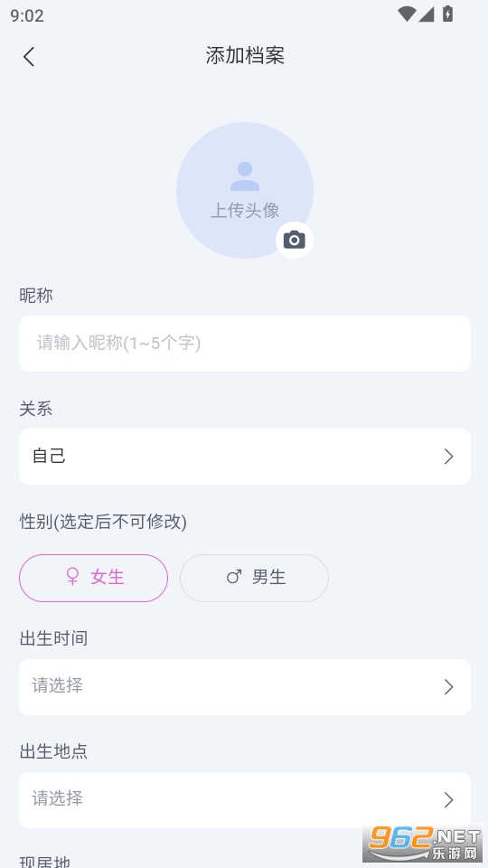Open the 关系 selector showing 自己
488x868 pixels.
coord(245,457)
